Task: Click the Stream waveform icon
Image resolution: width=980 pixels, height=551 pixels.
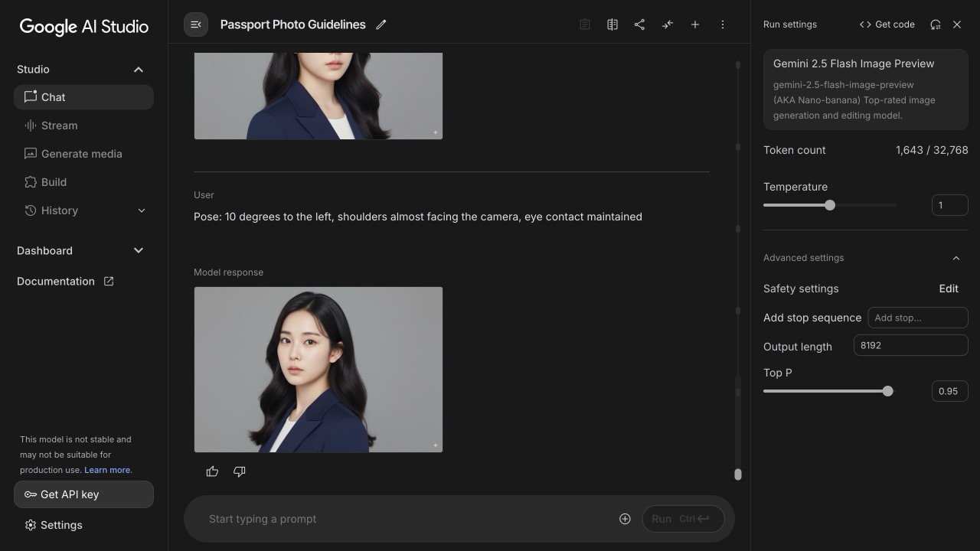Action: coord(31,126)
